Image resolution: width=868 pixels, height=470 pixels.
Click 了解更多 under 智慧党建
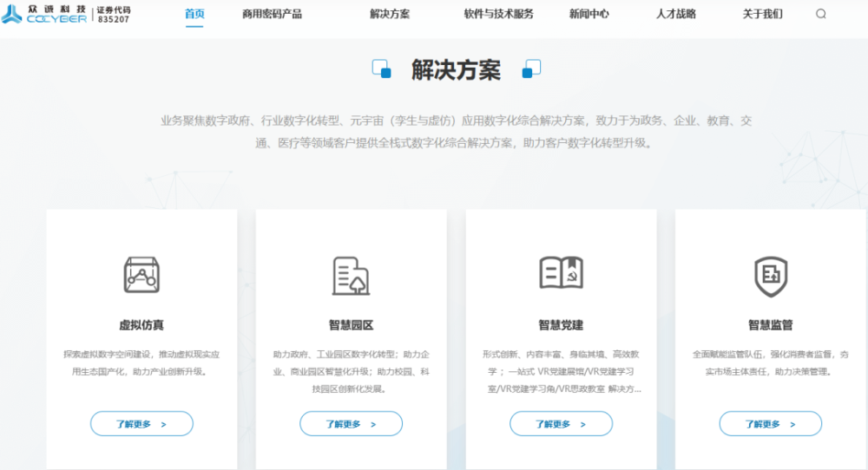[561, 423]
